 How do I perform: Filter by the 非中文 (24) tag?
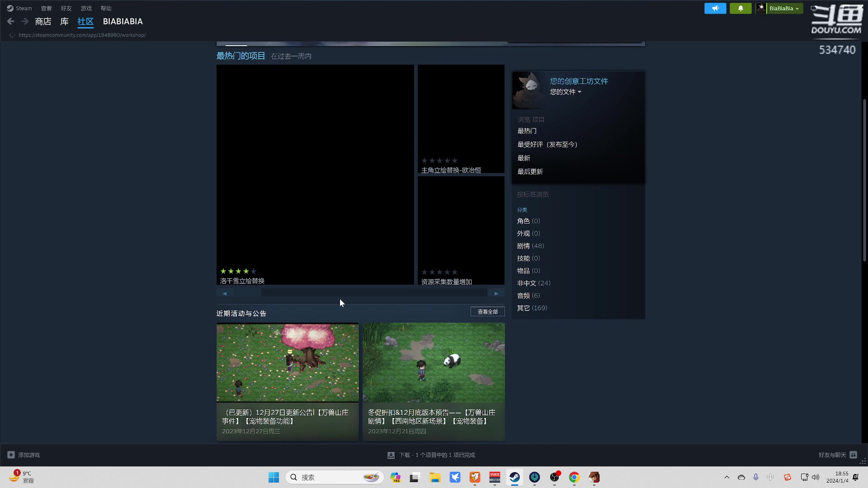pyautogui.click(x=534, y=283)
